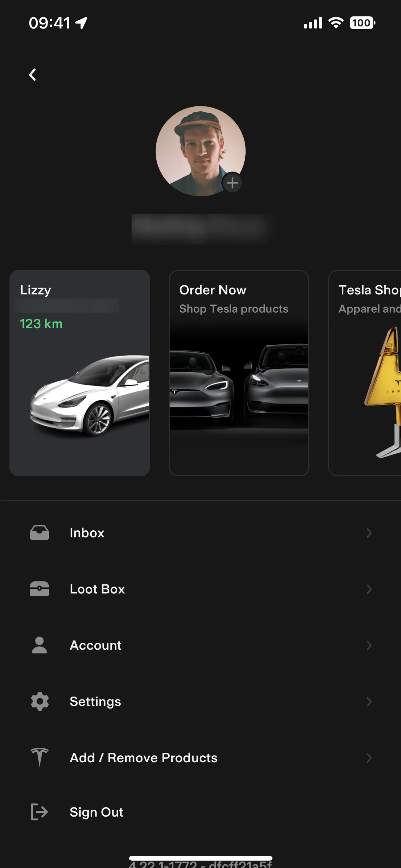This screenshot has height=868, width=401.
Task: Expand Inbox using its chevron
Action: coord(369,533)
